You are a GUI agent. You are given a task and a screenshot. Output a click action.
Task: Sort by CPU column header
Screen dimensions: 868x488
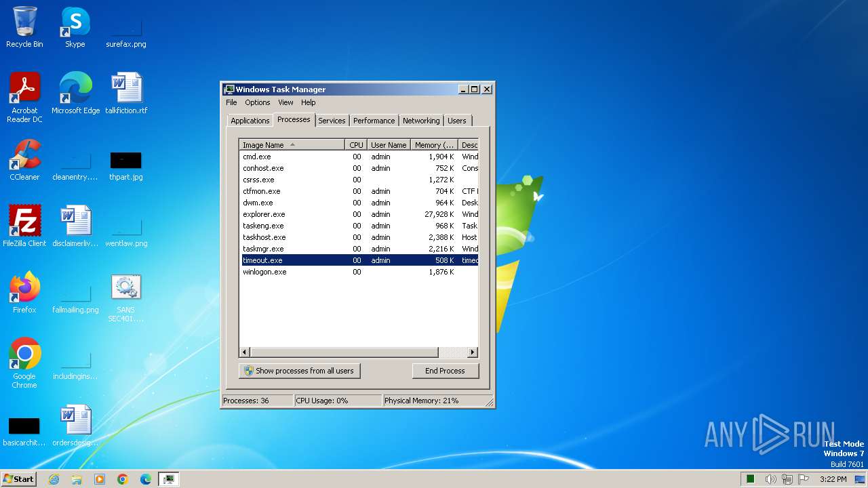click(x=356, y=145)
